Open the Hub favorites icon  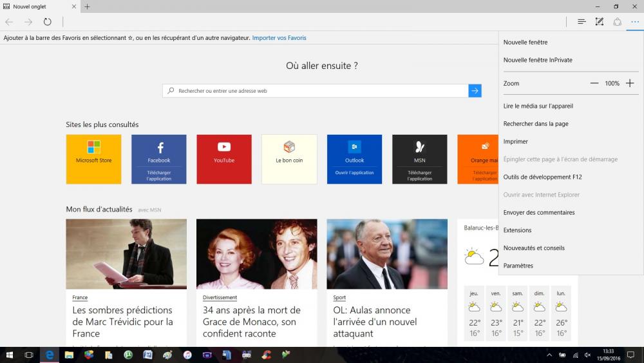pos(582,22)
